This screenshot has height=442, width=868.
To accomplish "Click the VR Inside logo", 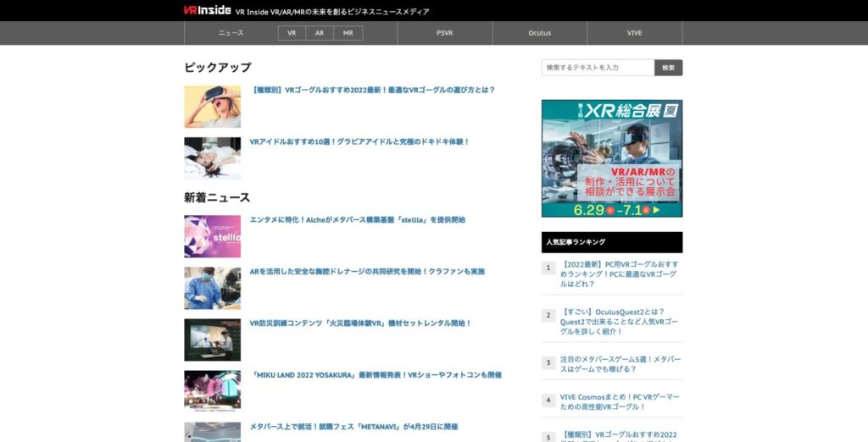I will tap(207, 10).
